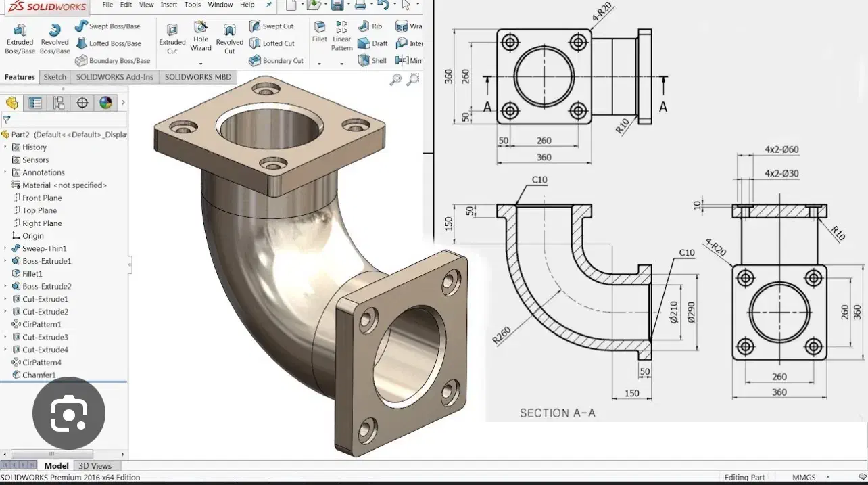868x485 pixels.
Task: Switch to the SOLIDWORKS MBD tab
Action: 198,77
